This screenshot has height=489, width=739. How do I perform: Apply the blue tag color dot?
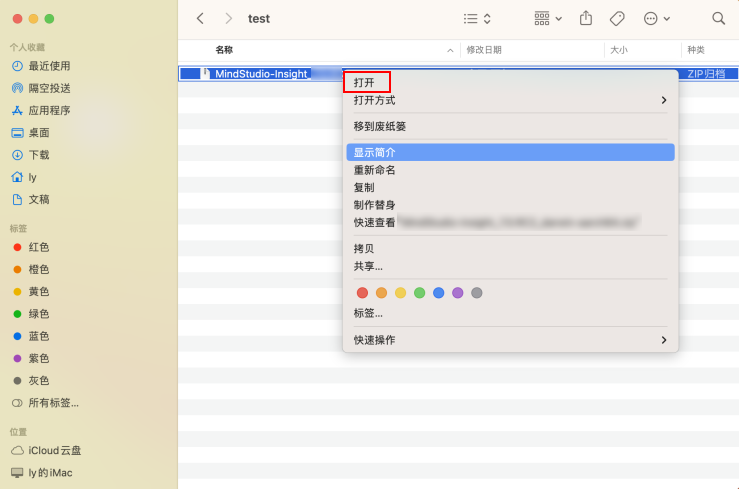[438, 293]
